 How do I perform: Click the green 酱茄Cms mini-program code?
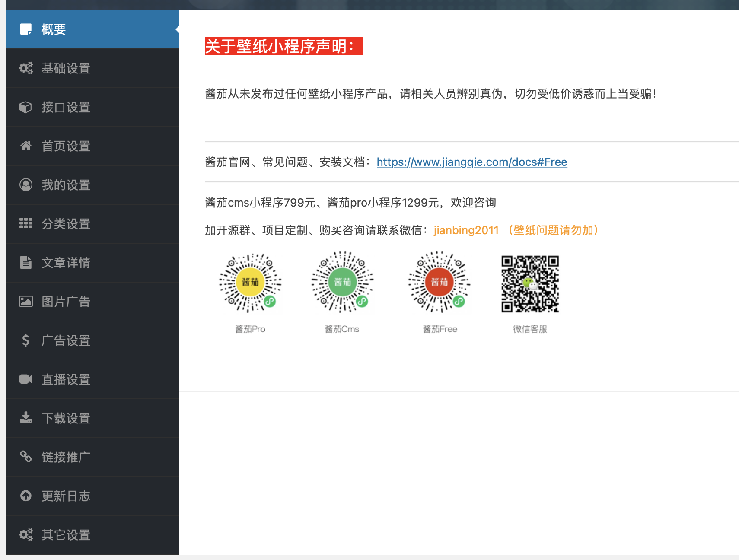[342, 283]
